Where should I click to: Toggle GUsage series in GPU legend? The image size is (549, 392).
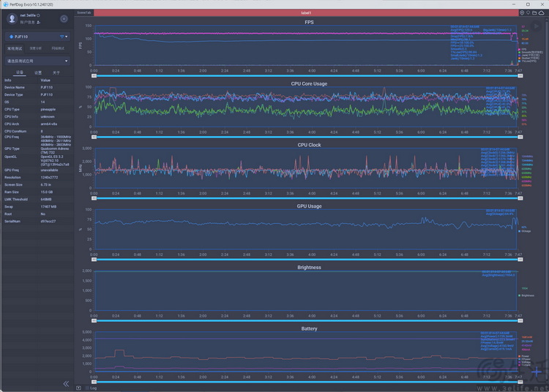[525, 231]
